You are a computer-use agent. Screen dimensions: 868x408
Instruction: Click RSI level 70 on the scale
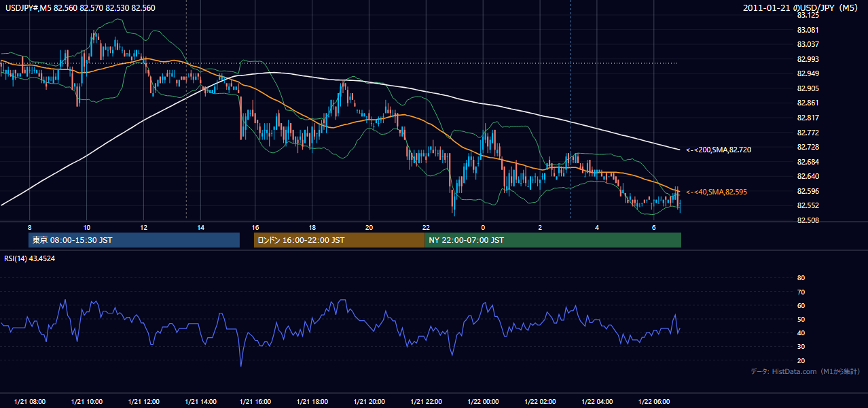point(801,292)
